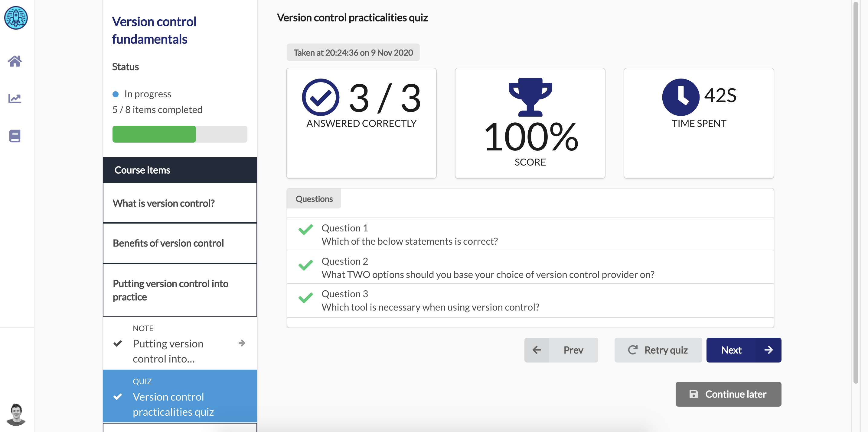Open the 'Putting version control into…' note item
This screenshot has height=432, width=868.
(x=180, y=343)
